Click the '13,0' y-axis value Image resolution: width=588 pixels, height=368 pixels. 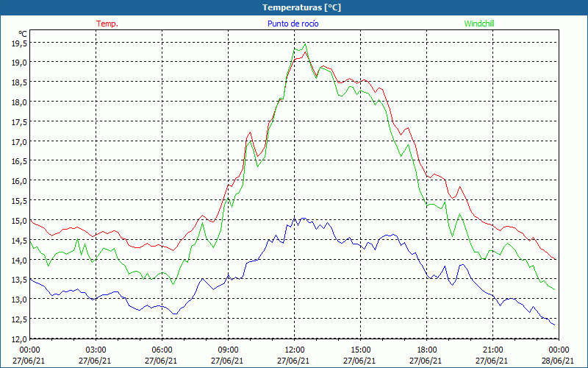point(19,300)
